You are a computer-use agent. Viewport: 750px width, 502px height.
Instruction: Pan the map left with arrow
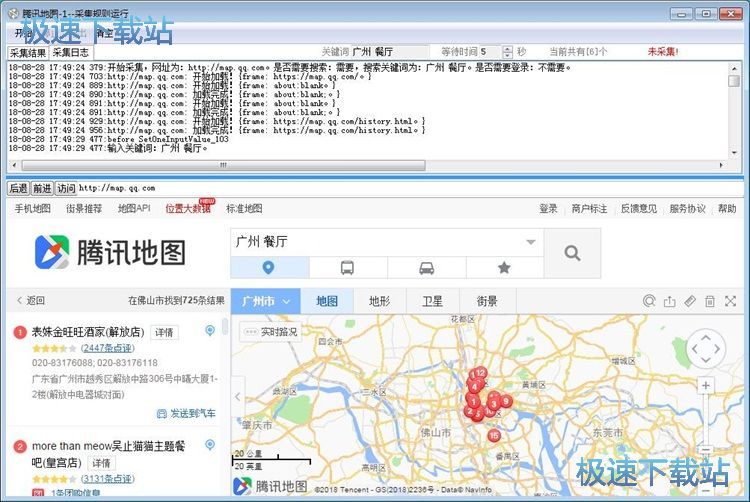(695, 349)
